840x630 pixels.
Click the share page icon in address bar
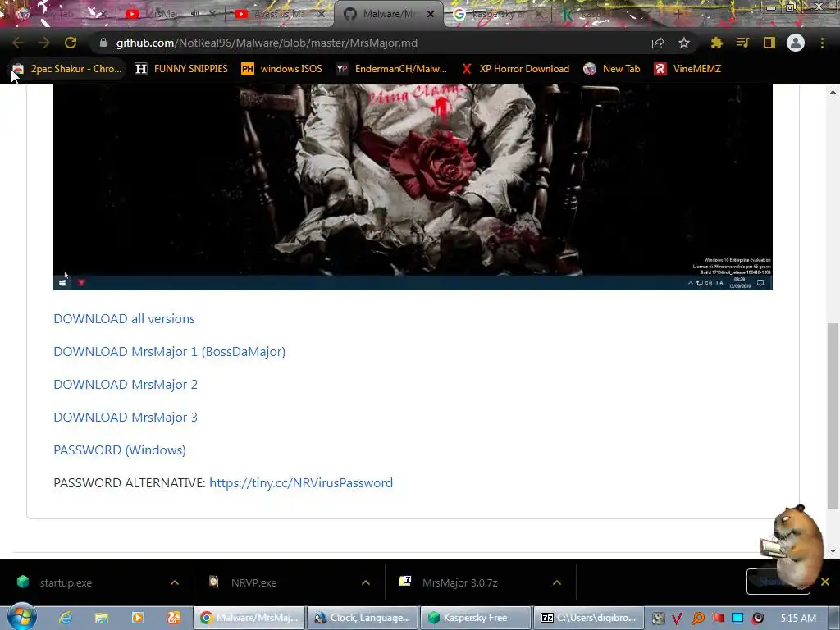click(x=658, y=43)
